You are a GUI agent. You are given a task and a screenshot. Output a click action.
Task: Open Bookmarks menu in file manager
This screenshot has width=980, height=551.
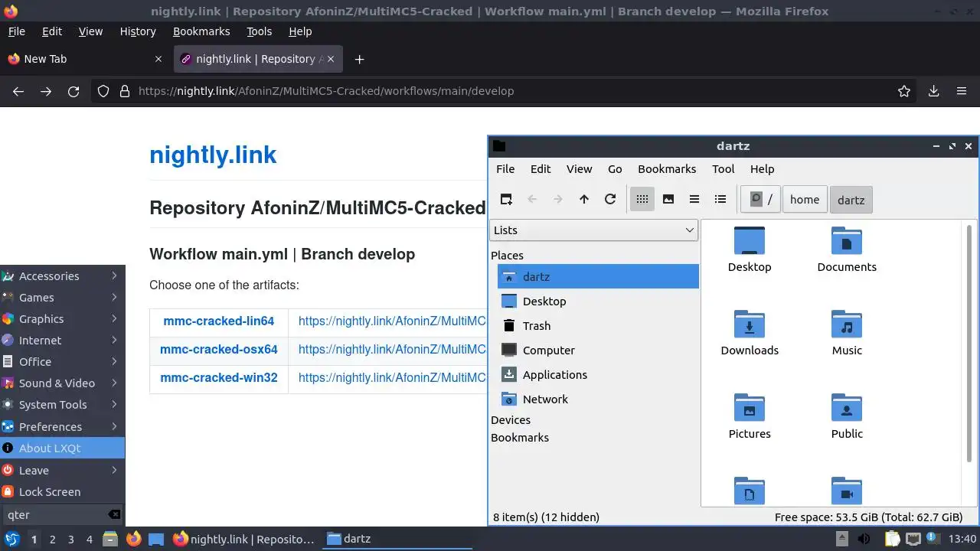pos(667,168)
